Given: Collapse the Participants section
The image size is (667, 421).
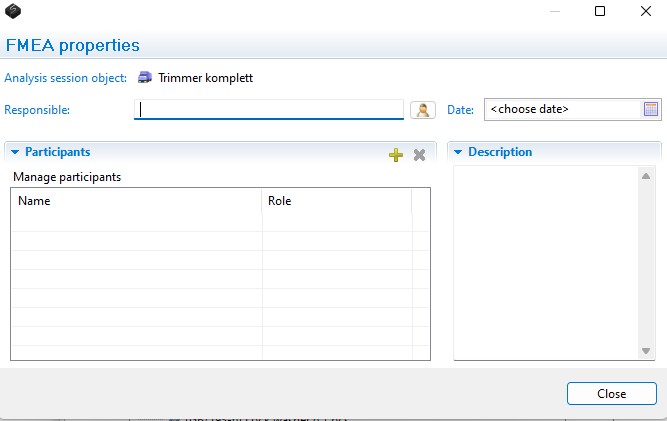Looking at the screenshot, I should (15, 152).
